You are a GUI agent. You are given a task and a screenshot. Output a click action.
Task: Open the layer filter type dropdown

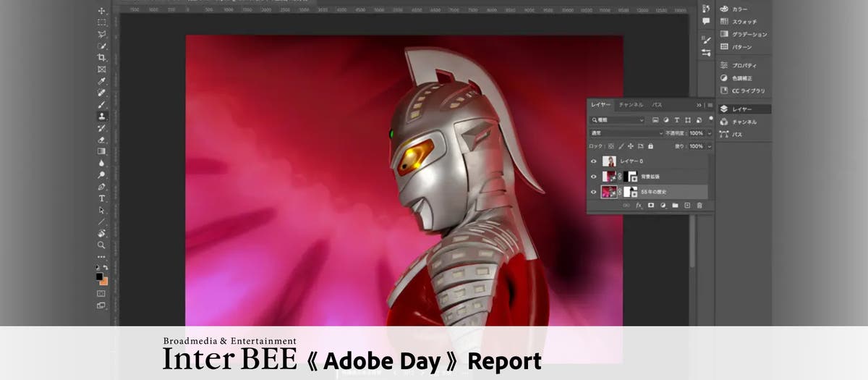(617, 119)
